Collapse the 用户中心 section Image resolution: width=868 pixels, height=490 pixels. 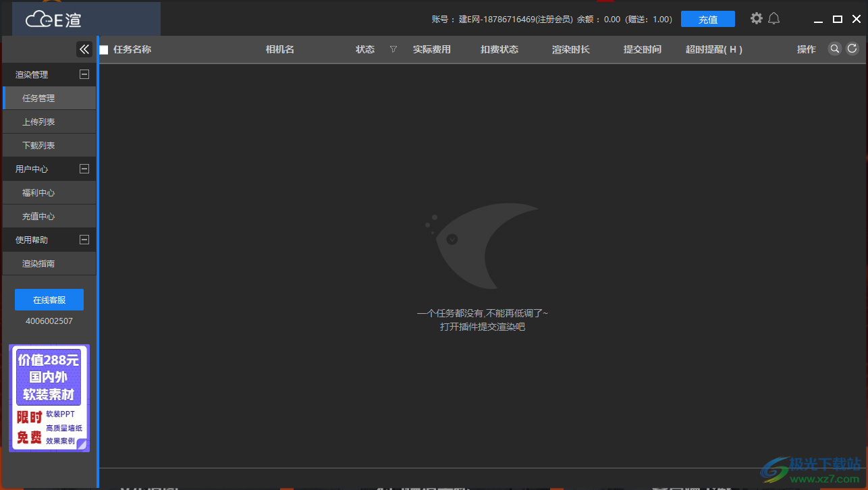pyautogui.click(x=84, y=169)
